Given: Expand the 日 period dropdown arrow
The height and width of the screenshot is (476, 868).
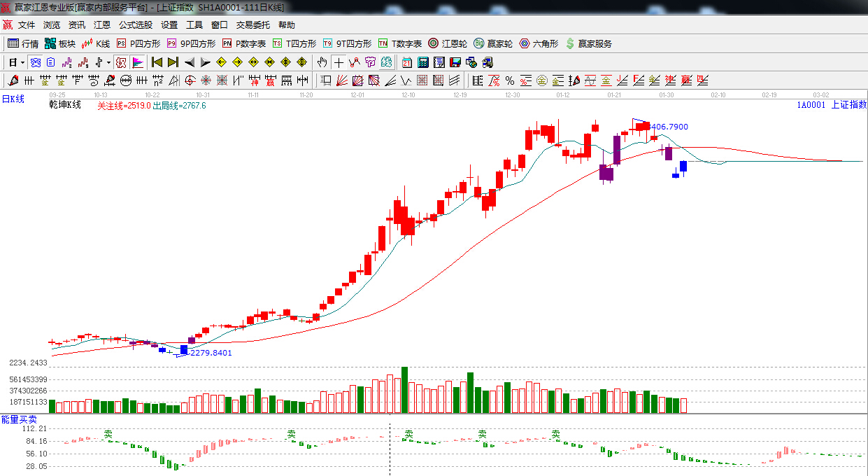Looking at the screenshot, I should pos(22,62).
